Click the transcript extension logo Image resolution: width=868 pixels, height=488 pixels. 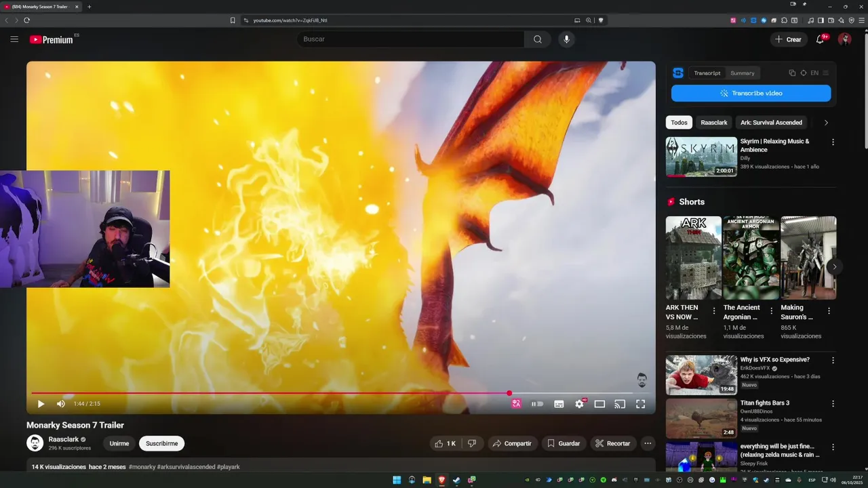click(678, 73)
